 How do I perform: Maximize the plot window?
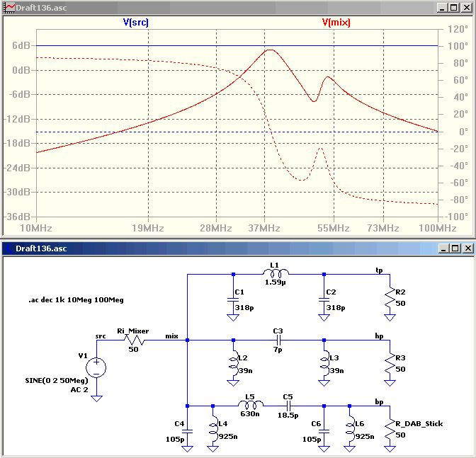tap(454, 8)
